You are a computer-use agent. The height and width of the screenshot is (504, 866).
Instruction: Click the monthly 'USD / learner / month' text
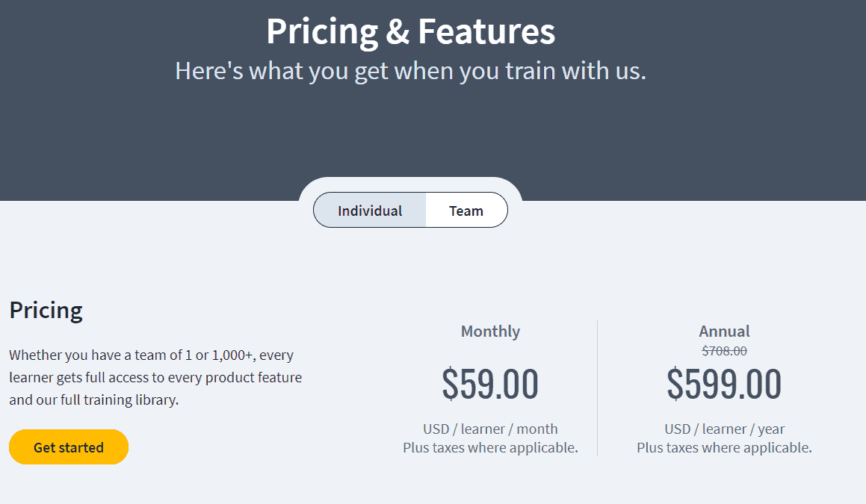[489, 429]
